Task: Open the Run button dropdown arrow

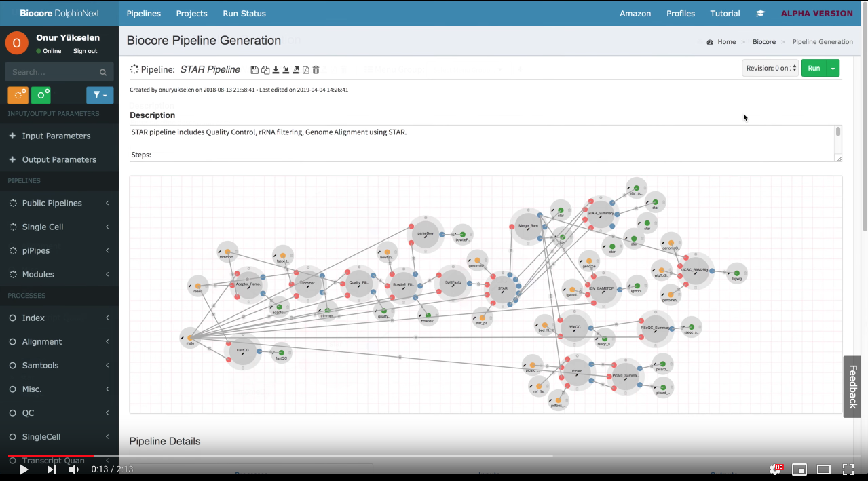Action: pos(833,68)
